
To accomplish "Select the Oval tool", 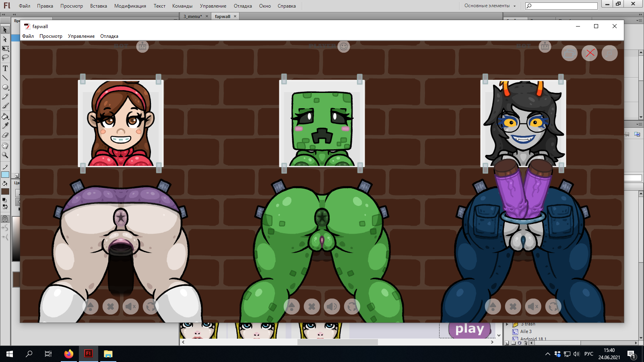I will pyautogui.click(x=5, y=87).
